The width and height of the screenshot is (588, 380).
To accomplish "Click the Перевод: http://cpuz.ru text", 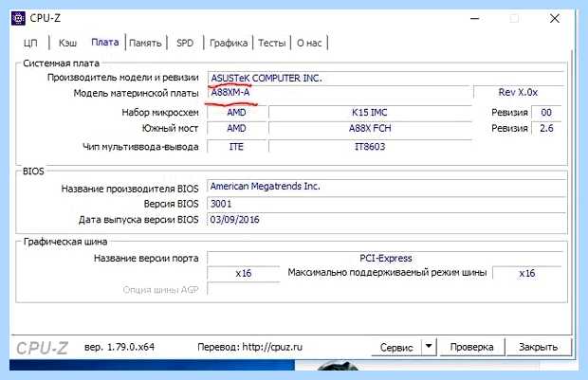I will coord(249,347).
